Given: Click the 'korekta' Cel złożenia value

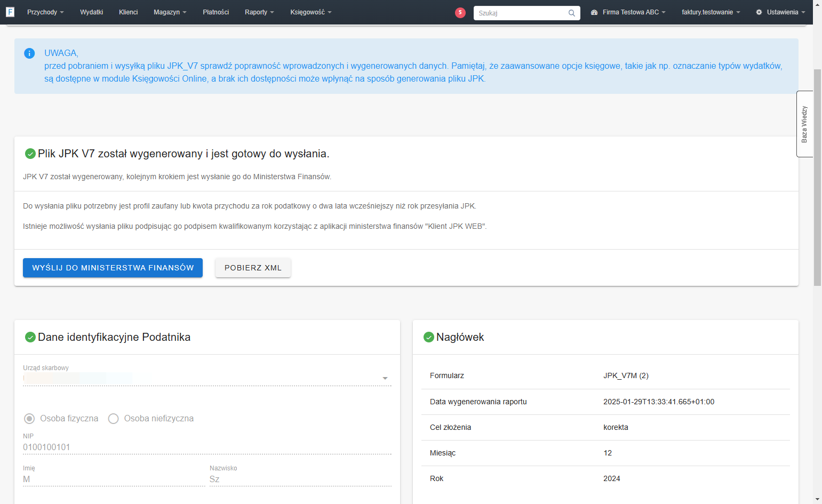Looking at the screenshot, I should [x=616, y=427].
